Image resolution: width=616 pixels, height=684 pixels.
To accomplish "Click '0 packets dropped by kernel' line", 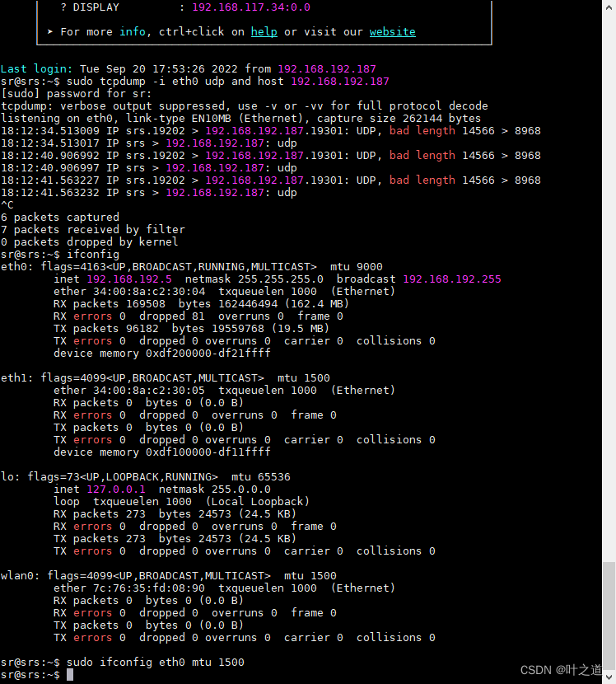I will tap(90, 242).
